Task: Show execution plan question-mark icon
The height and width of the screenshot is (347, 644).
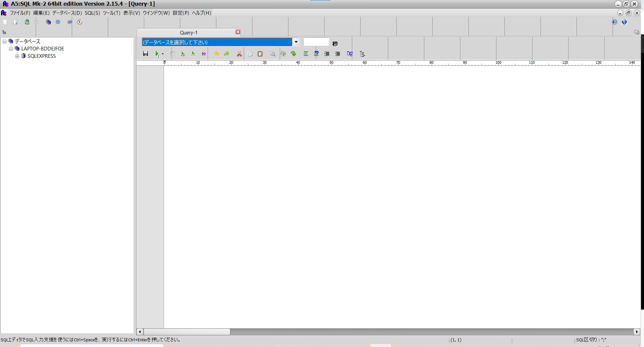Action: click(204, 54)
